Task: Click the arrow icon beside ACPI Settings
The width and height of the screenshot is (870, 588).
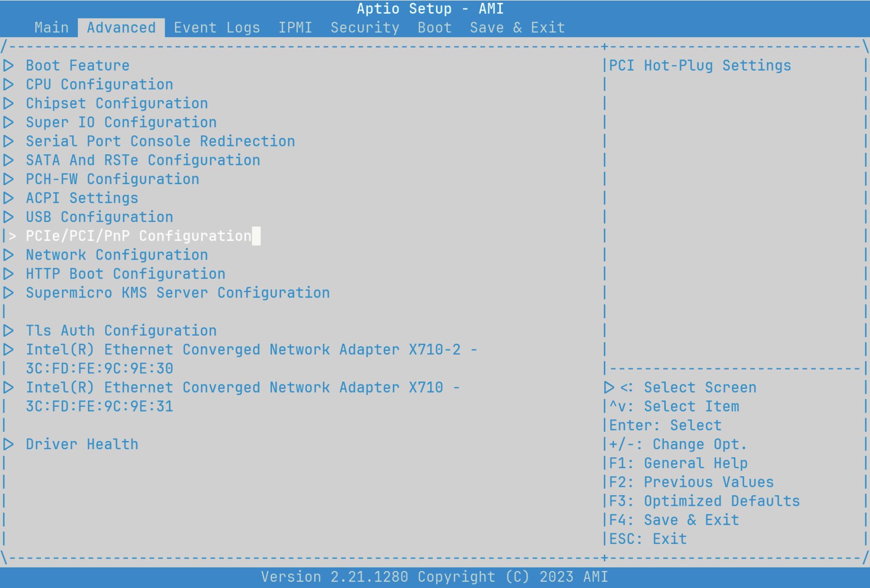Action: [x=8, y=198]
